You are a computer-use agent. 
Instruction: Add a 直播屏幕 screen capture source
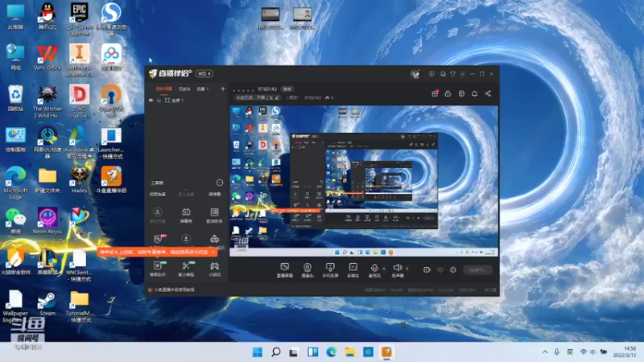285,270
